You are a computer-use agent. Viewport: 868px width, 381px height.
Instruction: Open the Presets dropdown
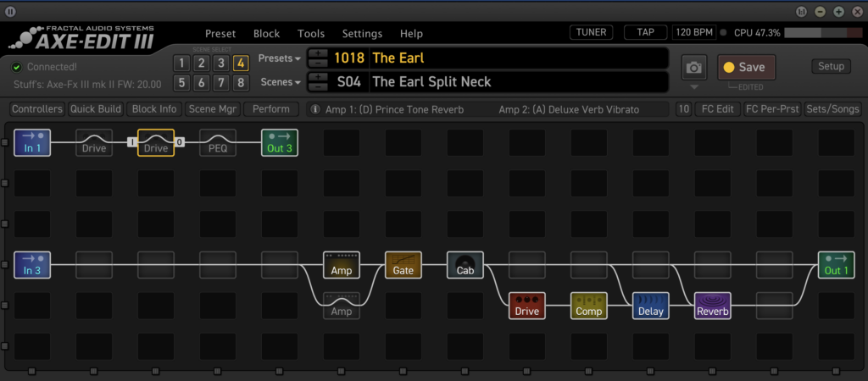click(280, 58)
